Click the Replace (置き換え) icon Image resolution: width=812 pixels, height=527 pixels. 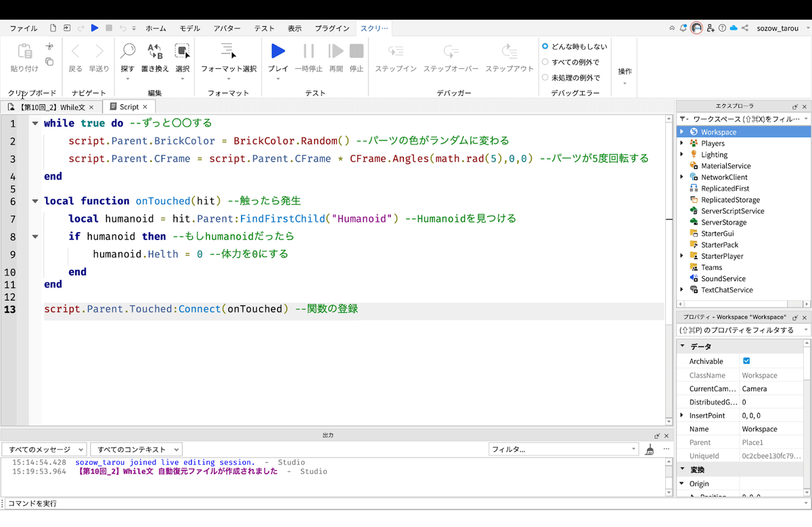[155, 51]
